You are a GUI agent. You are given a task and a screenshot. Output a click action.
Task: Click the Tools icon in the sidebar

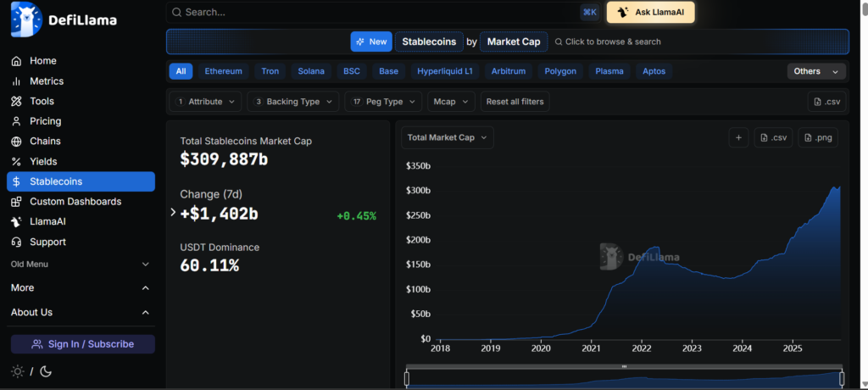(16, 101)
